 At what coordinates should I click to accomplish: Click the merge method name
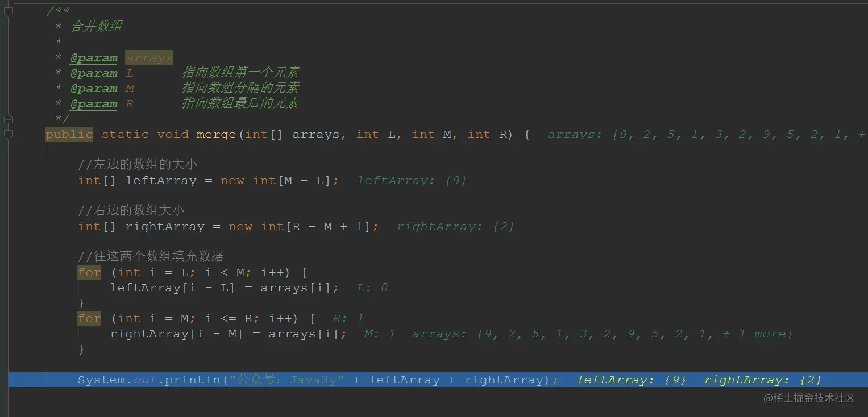216,135
